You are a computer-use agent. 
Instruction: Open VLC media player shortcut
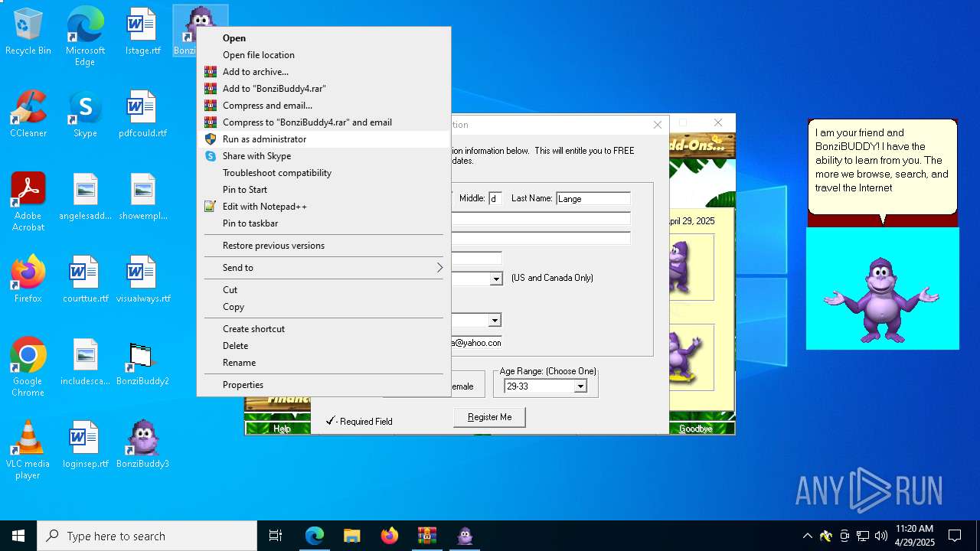tap(28, 450)
